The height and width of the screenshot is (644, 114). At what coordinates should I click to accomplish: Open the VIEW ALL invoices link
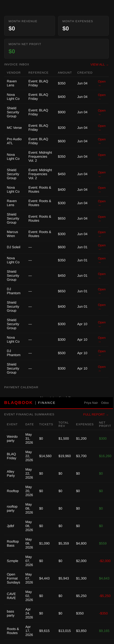pyautogui.click(x=99, y=65)
